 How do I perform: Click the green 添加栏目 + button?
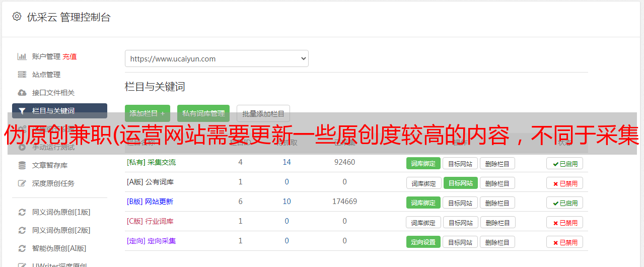(148, 113)
